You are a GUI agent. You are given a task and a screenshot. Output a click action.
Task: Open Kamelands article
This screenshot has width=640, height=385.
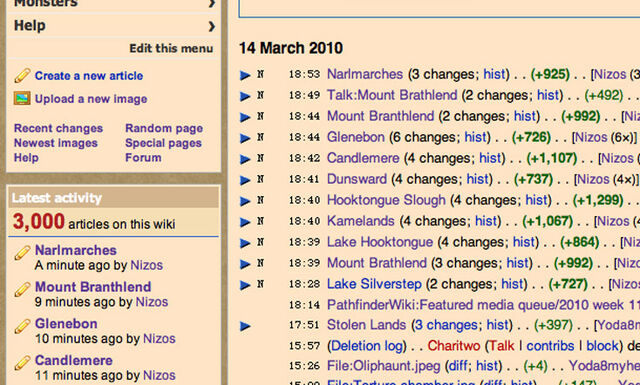point(360,221)
